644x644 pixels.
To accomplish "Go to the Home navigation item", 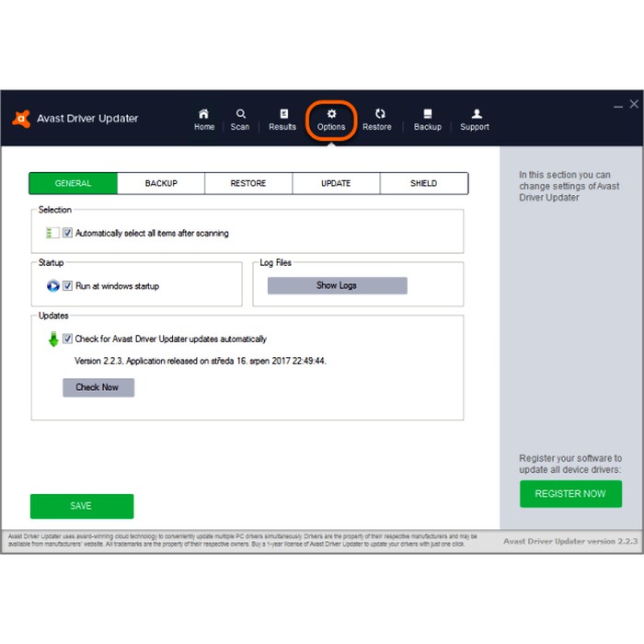I will (204, 120).
